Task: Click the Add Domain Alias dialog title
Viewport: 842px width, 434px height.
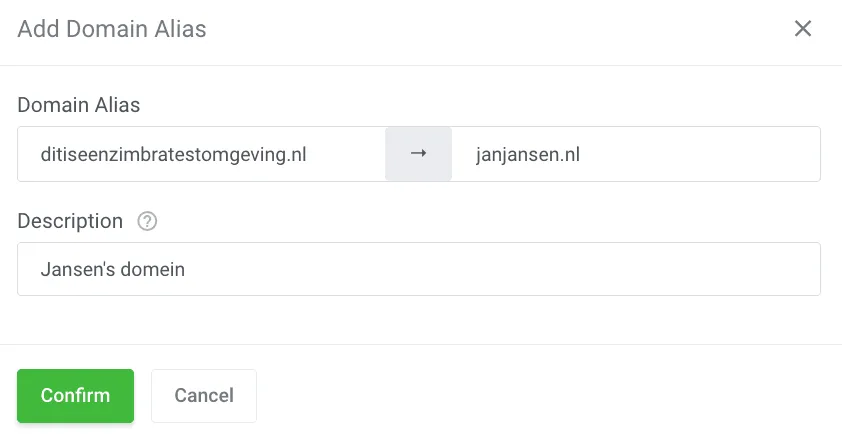Action: click(x=112, y=29)
